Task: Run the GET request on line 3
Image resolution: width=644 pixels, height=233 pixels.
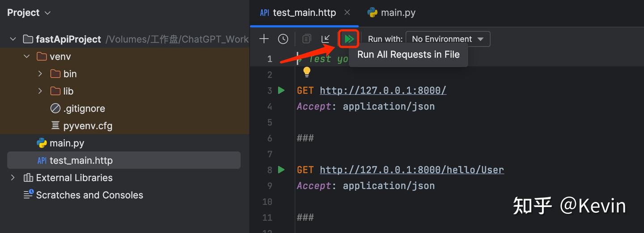Action: [281, 91]
